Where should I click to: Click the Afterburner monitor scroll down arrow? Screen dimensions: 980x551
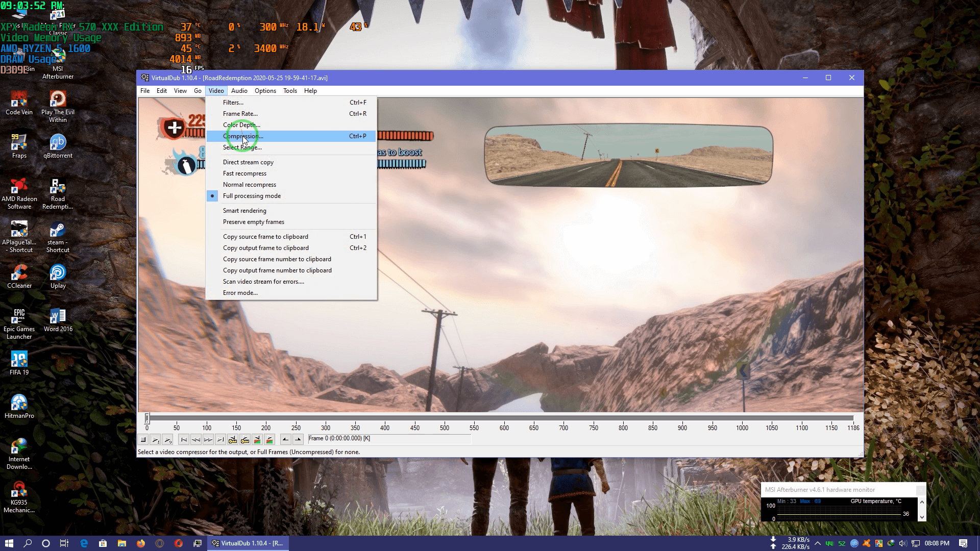922,517
